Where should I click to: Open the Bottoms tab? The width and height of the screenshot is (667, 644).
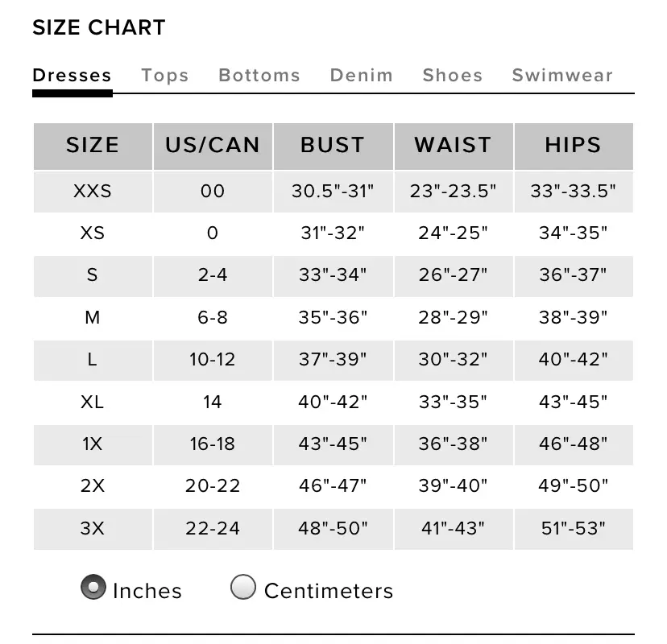coord(259,75)
